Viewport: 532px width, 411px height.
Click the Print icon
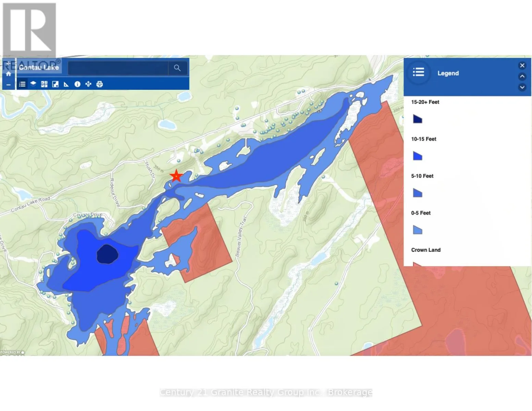click(100, 84)
